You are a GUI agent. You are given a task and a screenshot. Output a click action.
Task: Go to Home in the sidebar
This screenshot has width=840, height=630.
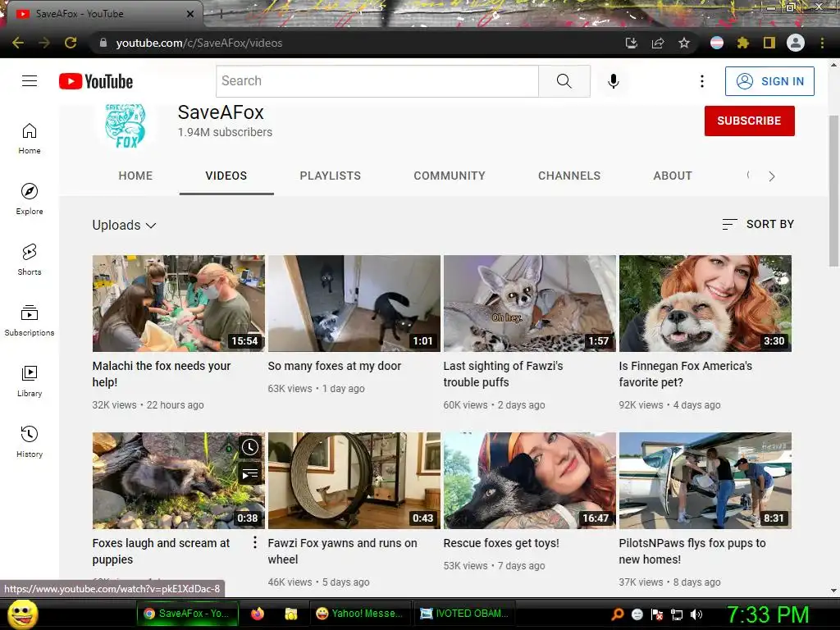tap(30, 139)
